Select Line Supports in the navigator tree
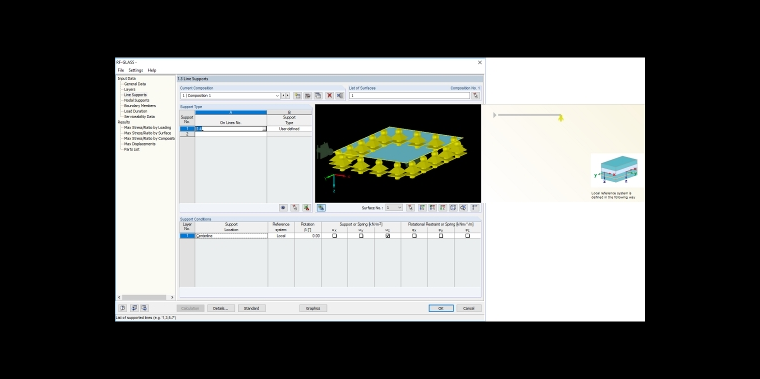Viewport: 760px width, 379px height. [x=135, y=95]
